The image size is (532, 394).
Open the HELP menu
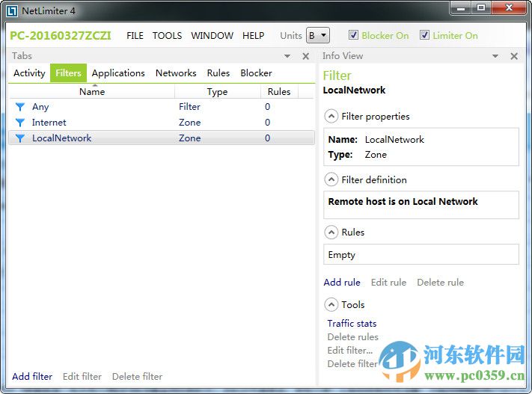click(x=253, y=36)
